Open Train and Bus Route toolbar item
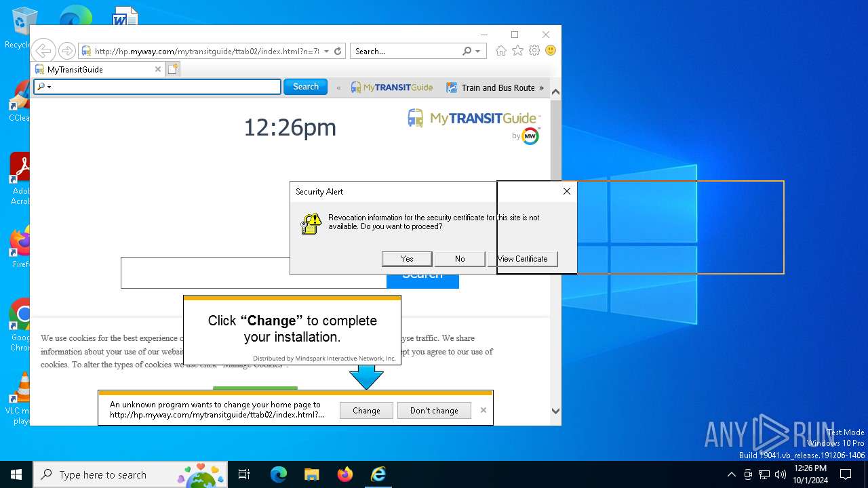This screenshot has width=868, height=488. point(490,87)
